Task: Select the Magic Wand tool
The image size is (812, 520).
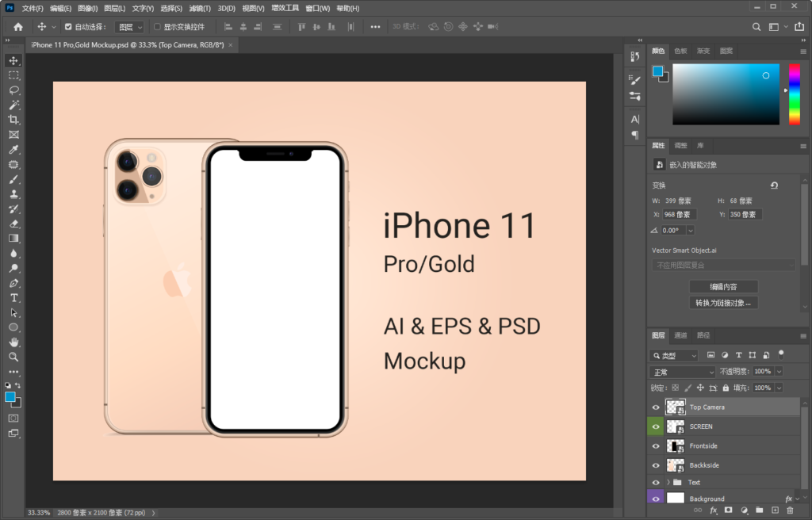Action: [13, 105]
